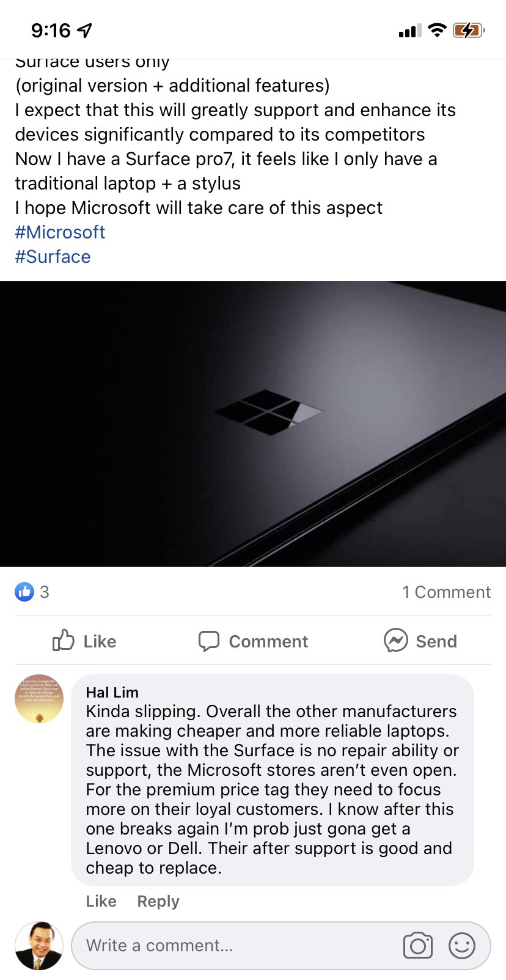Like Hal Lim's comment
This screenshot has height=980, width=506.
101,901
